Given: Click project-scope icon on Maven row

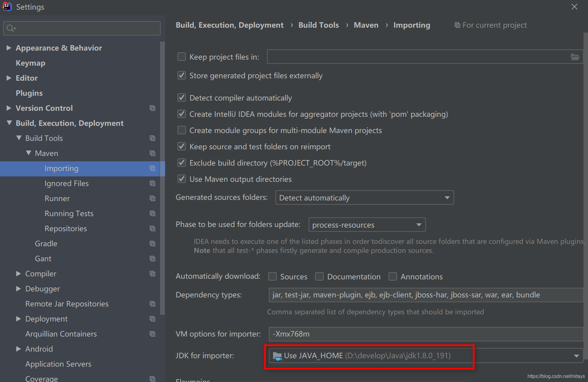Looking at the screenshot, I should (x=152, y=153).
